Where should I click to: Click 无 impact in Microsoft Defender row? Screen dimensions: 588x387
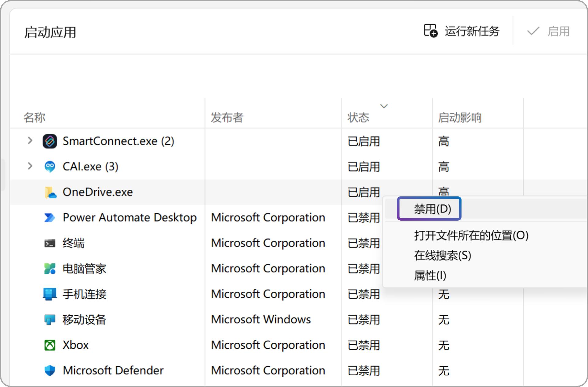(x=443, y=371)
